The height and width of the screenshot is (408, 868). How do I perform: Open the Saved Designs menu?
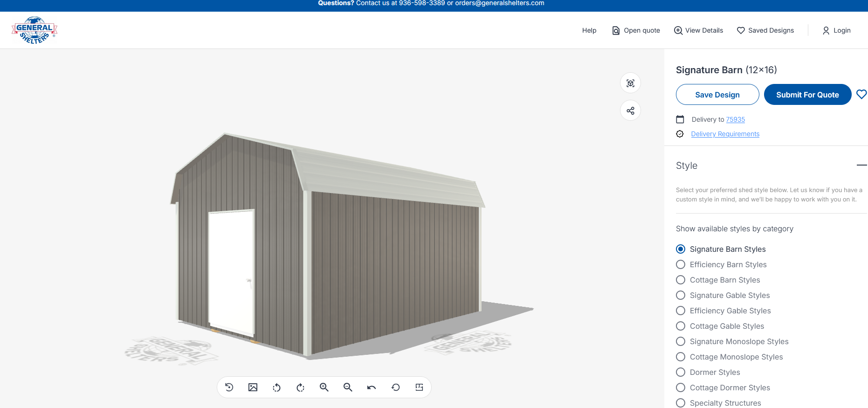[765, 30]
